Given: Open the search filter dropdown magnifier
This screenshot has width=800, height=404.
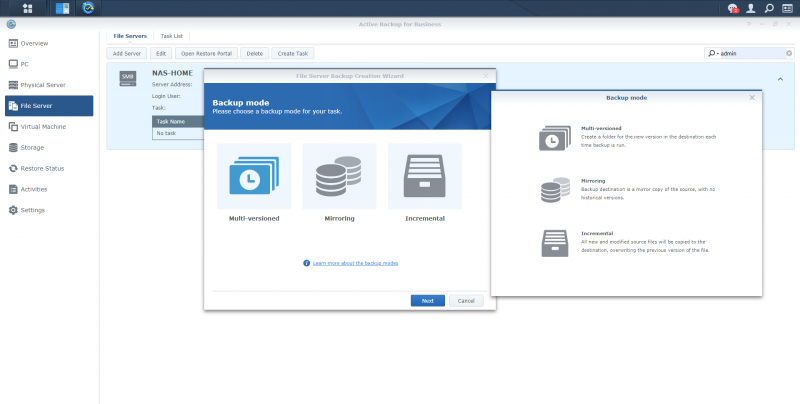Looking at the screenshot, I should pyautogui.click(x=713, y=53).
